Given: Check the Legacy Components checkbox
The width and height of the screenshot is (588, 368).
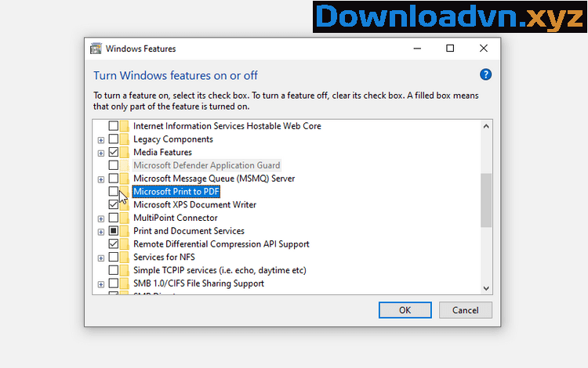Looking at the screenshot, I should click(x=113, y=139).
